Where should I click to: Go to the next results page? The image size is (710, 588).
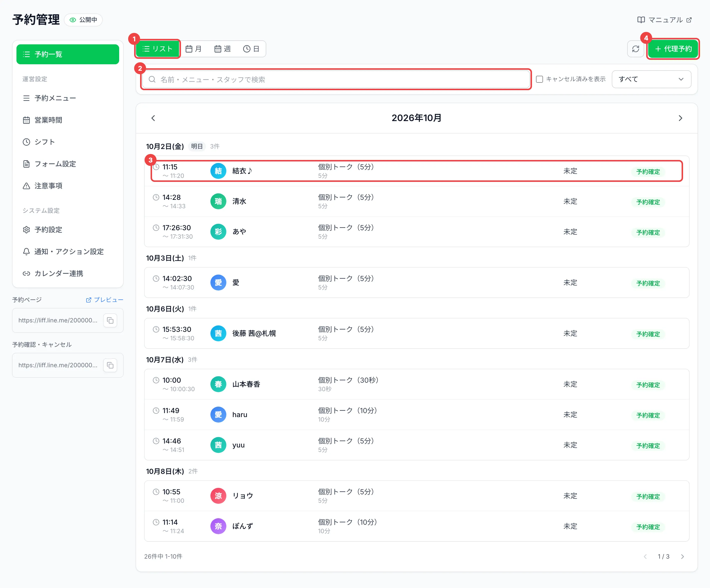click(682, 557)
